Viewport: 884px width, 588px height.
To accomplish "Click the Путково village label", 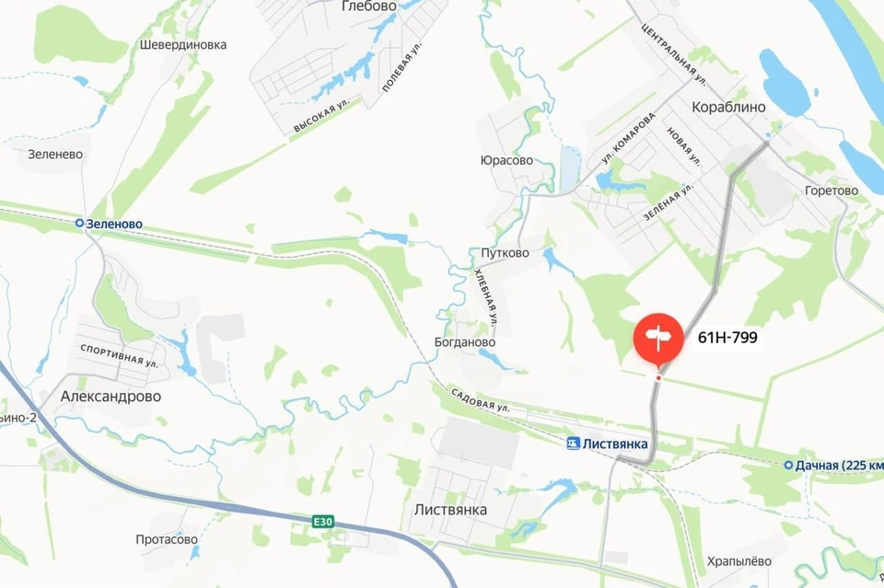I will pyautogui.click(x=506, y=253).
